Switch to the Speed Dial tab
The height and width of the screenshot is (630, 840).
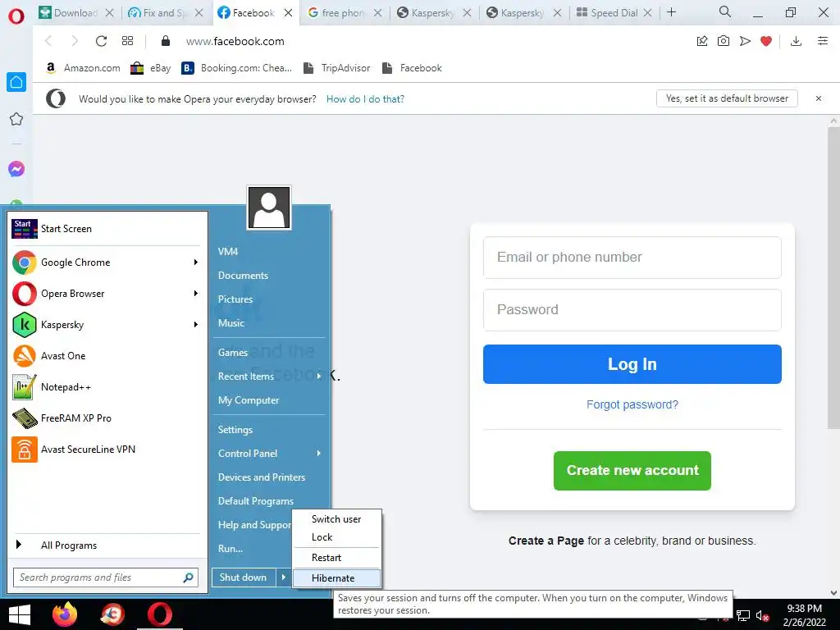point(614,13)
